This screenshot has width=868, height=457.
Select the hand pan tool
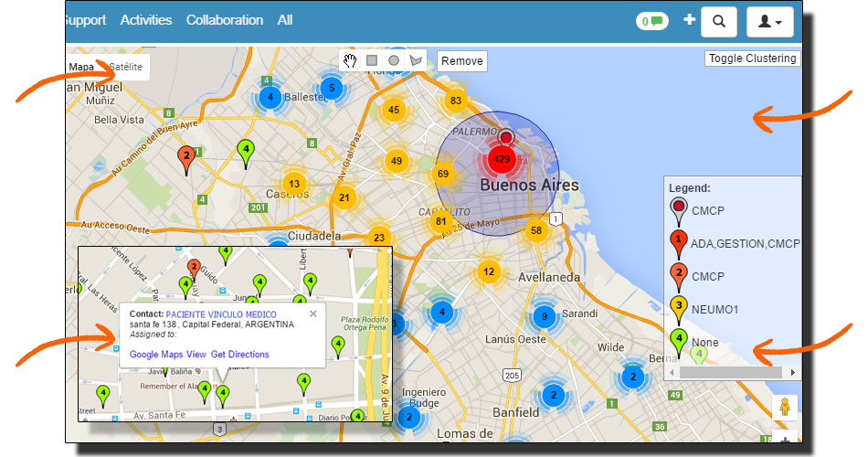350,60
